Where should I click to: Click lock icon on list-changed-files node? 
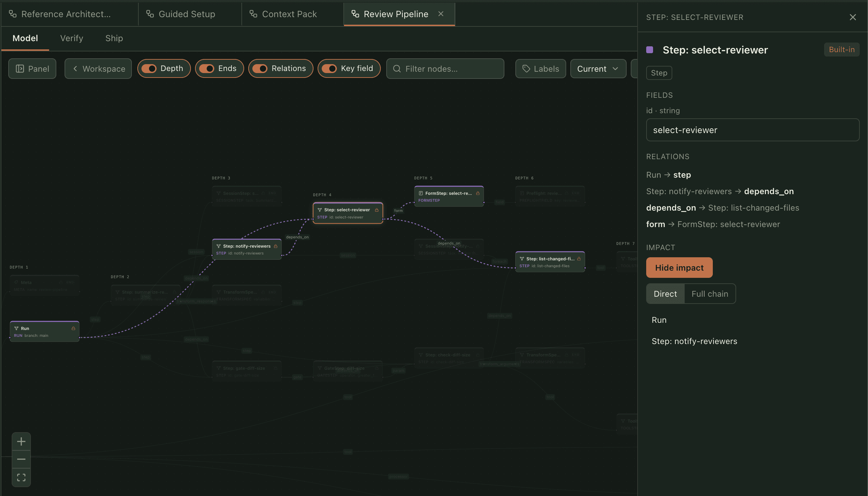pos(579,259)
